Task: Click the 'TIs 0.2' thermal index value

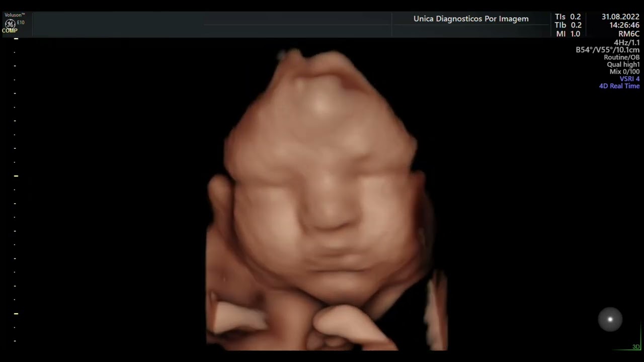Action: click(568, 17)
